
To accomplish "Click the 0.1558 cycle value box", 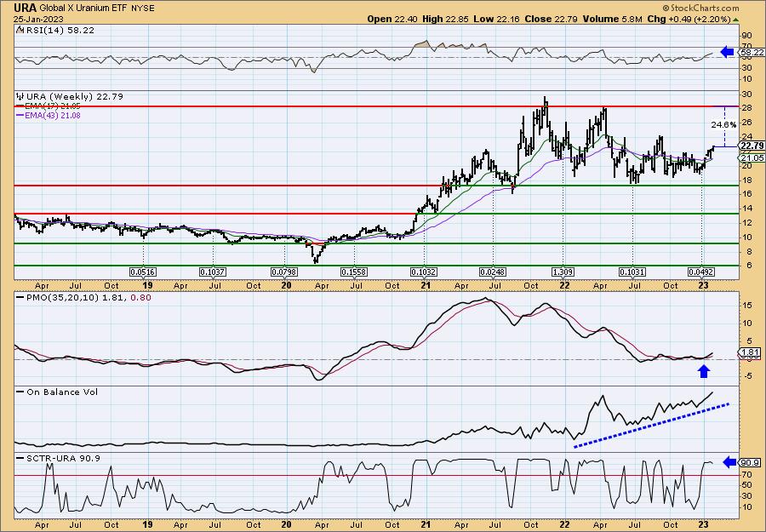I will click(354, 272).
